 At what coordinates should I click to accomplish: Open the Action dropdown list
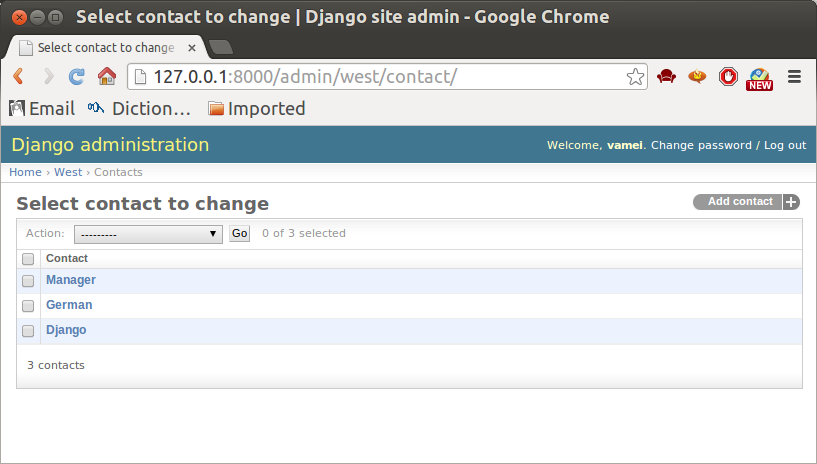148,234
